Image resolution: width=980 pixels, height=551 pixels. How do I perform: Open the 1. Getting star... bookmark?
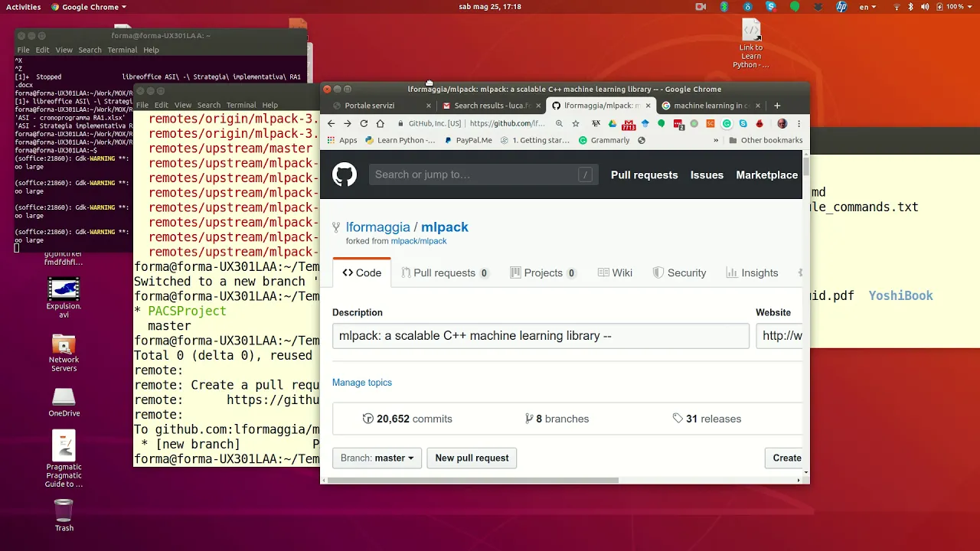[535, 140]
